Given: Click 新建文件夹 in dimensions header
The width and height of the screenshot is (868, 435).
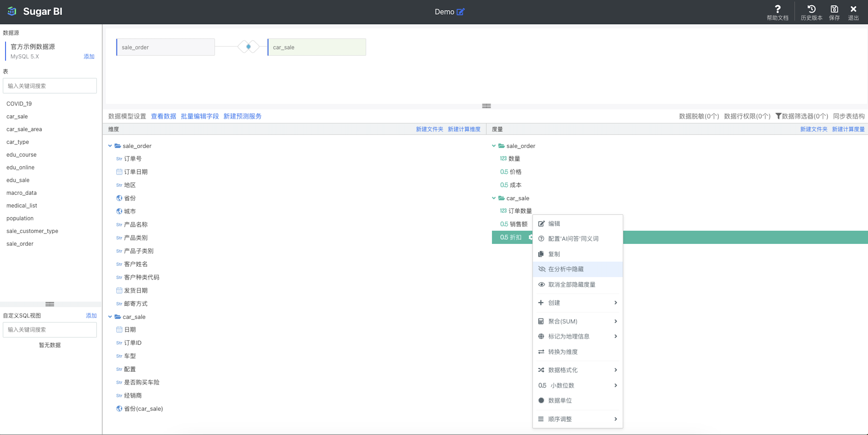Looking at the screenshot, I should pos(430,129).
